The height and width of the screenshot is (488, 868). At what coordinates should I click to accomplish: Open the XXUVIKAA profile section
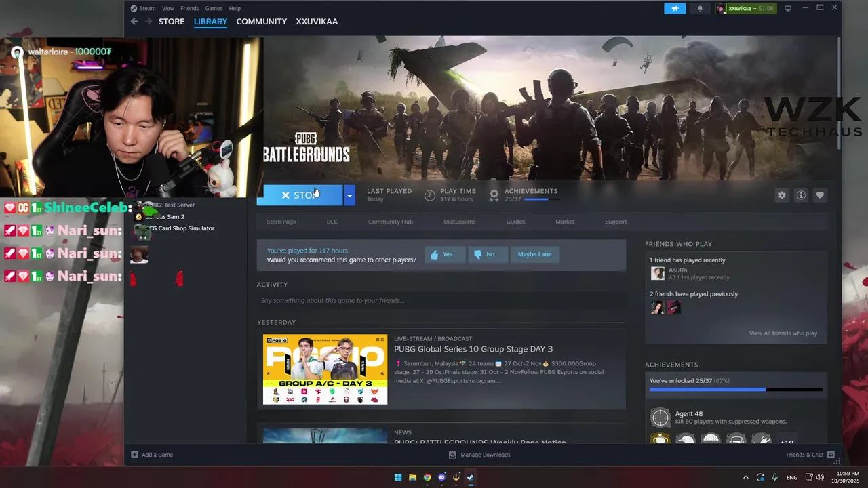coord(317,22)
